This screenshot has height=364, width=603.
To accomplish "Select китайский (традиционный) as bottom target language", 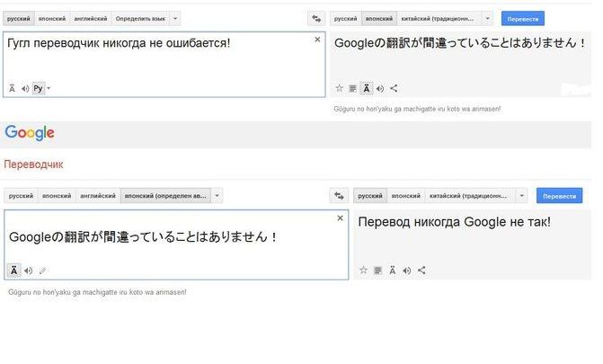I will pyautogui.click(x=470, y=196).
